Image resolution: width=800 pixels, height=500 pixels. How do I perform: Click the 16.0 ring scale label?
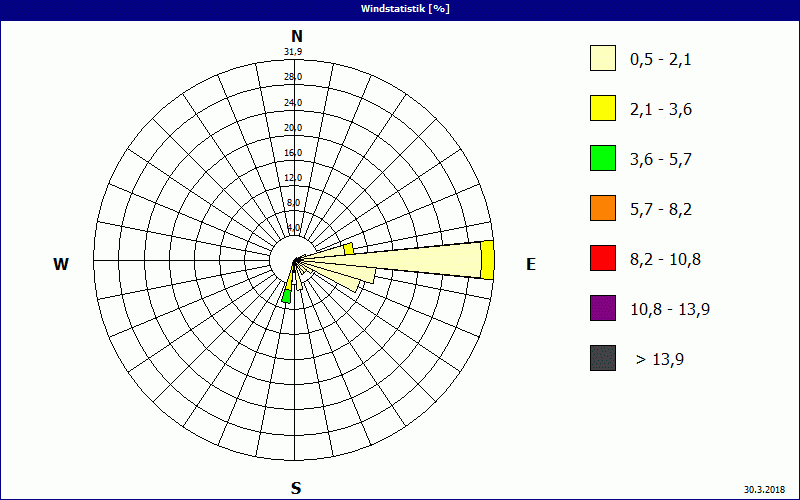(293, 153)
